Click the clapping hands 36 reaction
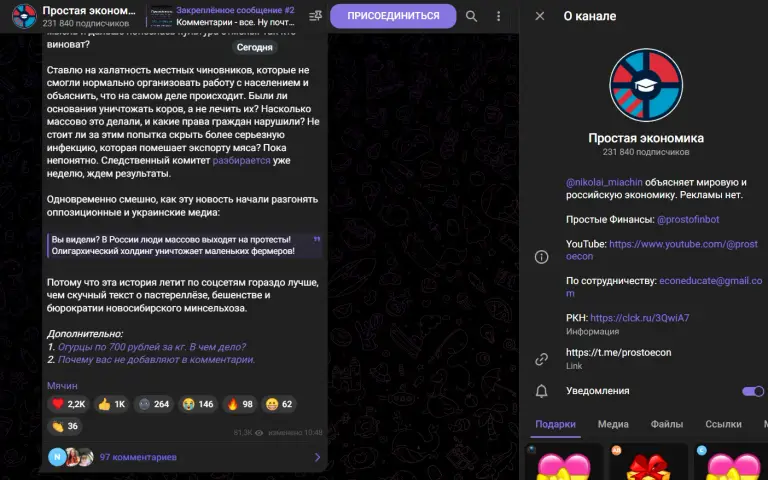The image size is (768, 480). click(65, 426)
